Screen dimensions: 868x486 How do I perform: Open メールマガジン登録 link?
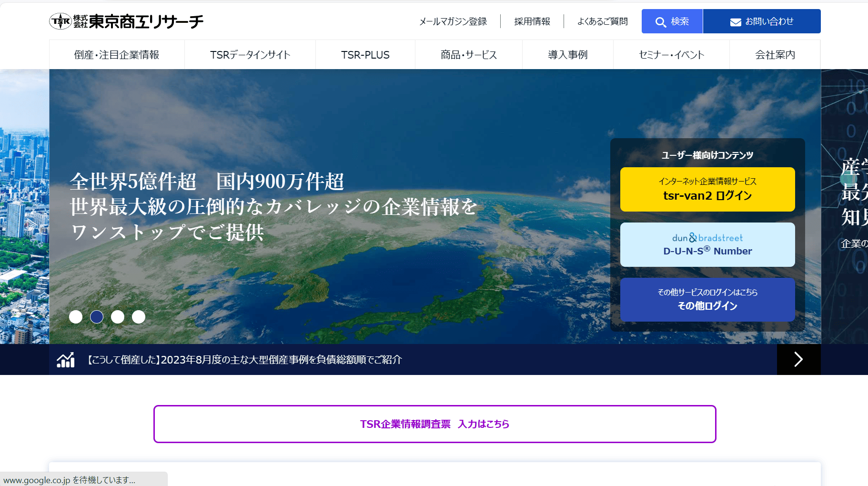point(453,21)
